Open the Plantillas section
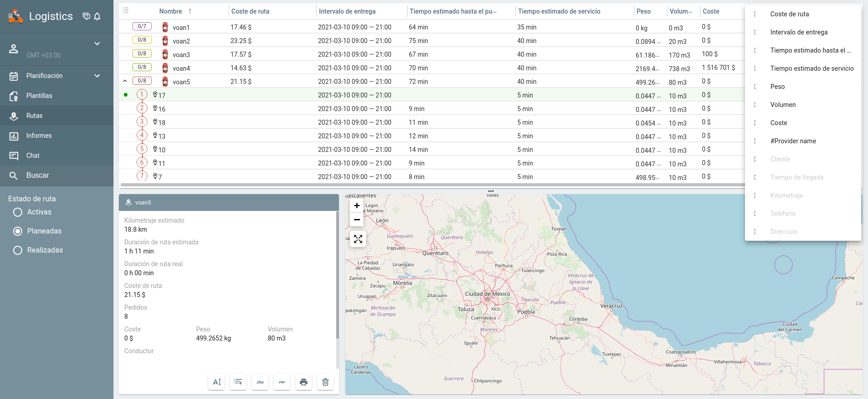This screenshot has height=399, width=868. pyautogui.click(x=39, y=96)
